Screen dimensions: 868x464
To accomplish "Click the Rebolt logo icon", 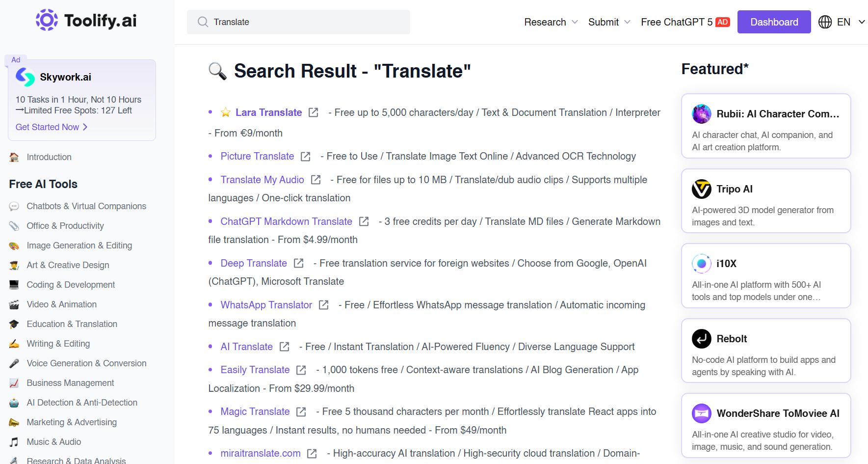I will (x=702, y=339).
